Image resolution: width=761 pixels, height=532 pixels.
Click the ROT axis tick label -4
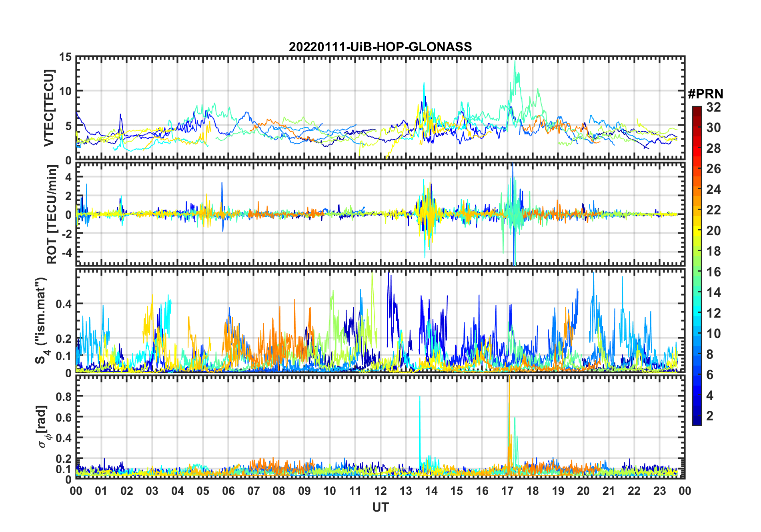click(67, 252)
